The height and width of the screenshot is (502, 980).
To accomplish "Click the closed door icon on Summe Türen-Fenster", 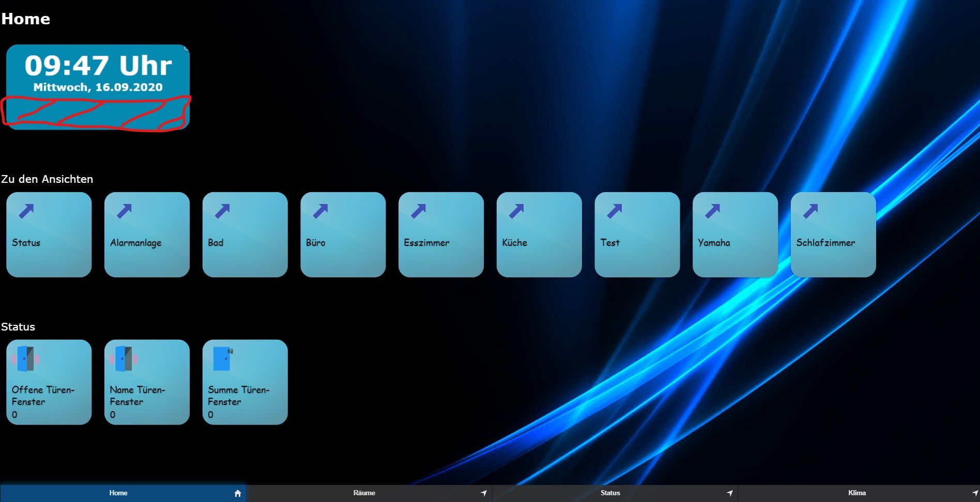I will point(223,358).
